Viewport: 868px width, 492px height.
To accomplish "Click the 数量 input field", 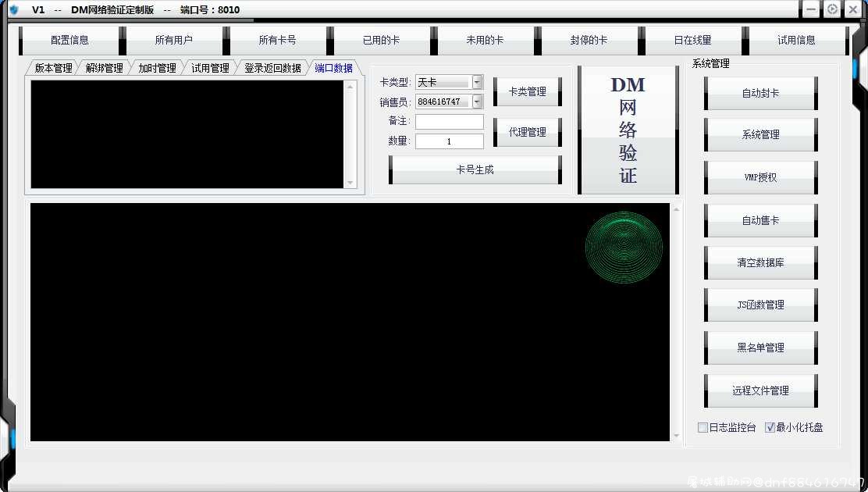I will pyautogui.click(x=450, y=141).
